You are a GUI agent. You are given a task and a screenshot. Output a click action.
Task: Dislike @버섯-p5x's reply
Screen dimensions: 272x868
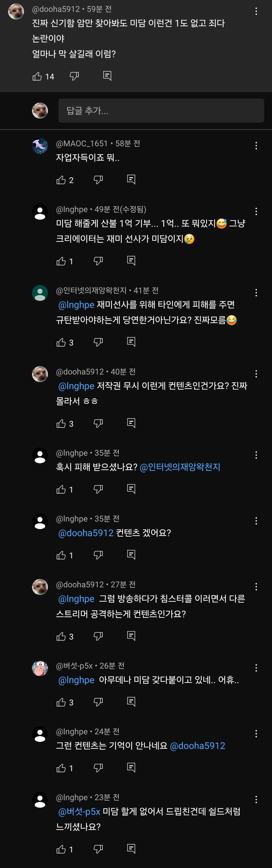[98, 702]
